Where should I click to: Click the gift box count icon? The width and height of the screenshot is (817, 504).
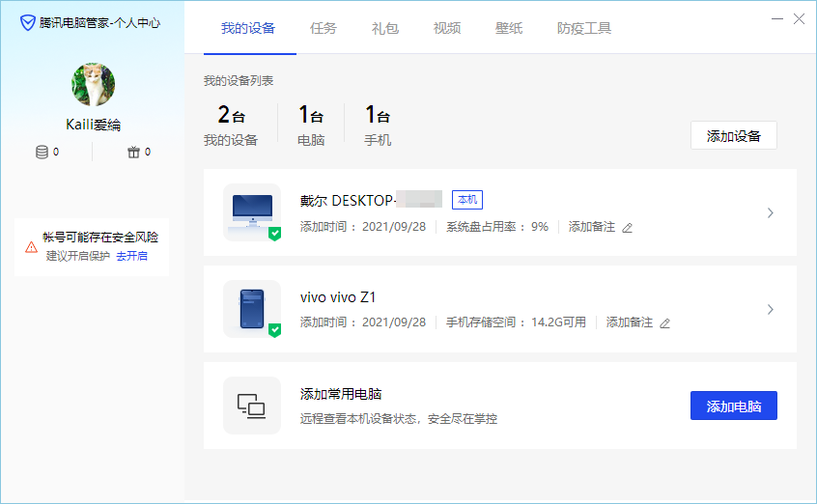coord(134,153)
